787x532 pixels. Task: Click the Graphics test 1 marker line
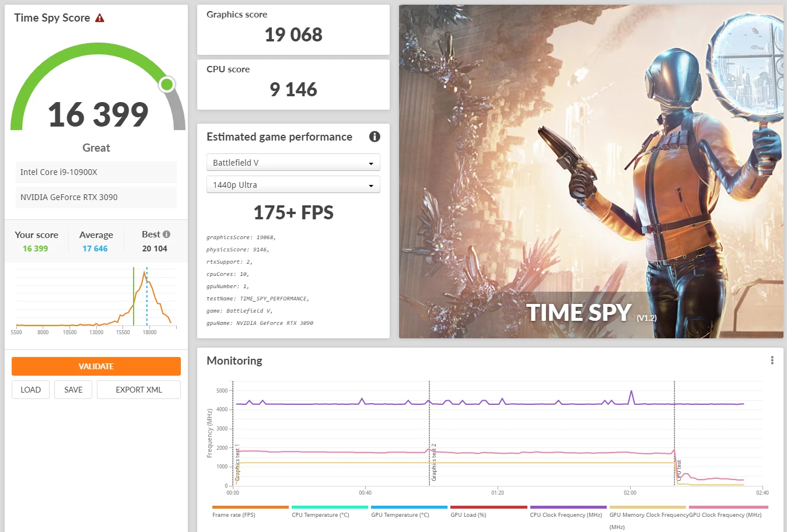click(x=233, y=433)
